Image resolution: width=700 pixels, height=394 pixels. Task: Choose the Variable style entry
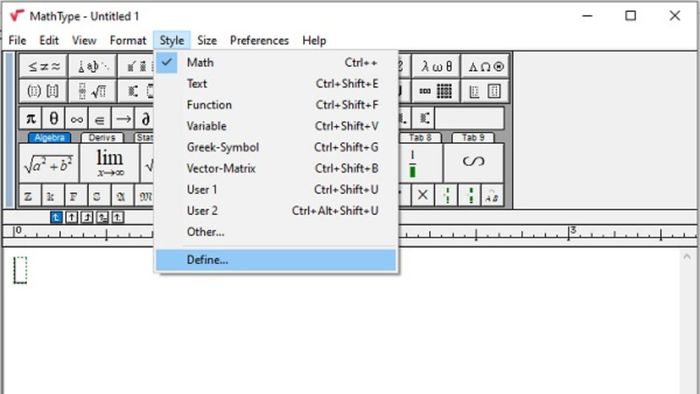click(x=276, y=126)
